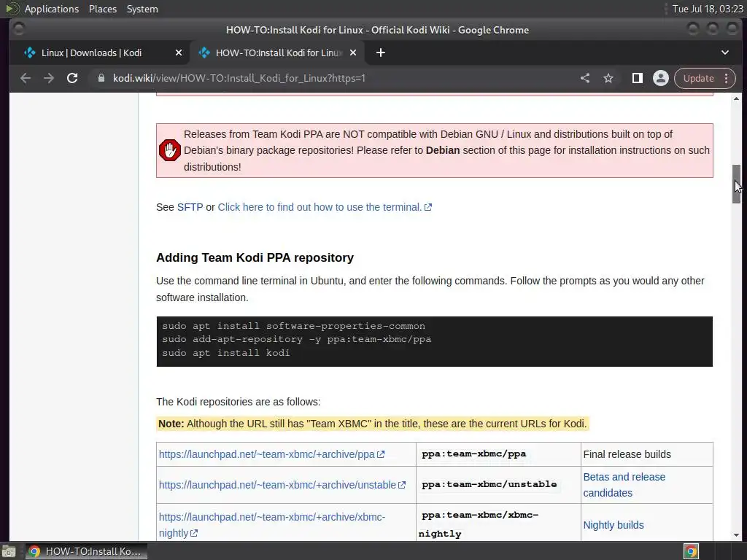The width and height of the screenshot is (747, 560).
Task: View site info via padlock icon
Action: [x=101, y=78]
